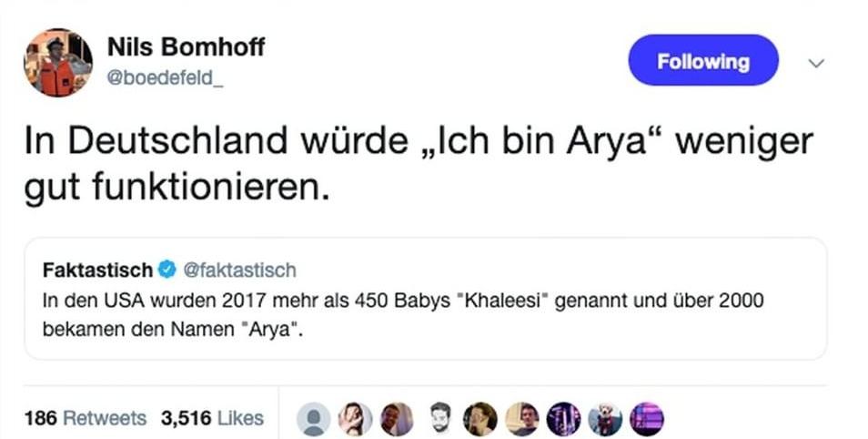
Task: Open the third liker avatar of smiling man
Action: [x=397, y=419]
